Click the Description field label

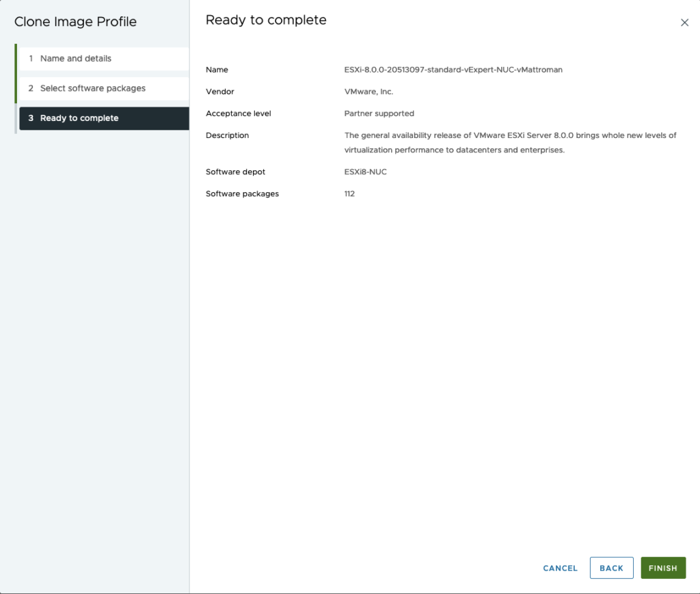[227, 135]
